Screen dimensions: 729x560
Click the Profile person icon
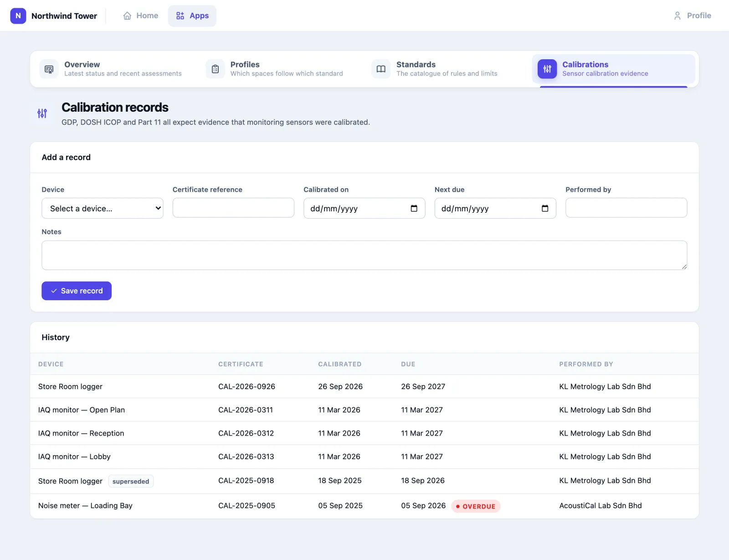[678, 15]
